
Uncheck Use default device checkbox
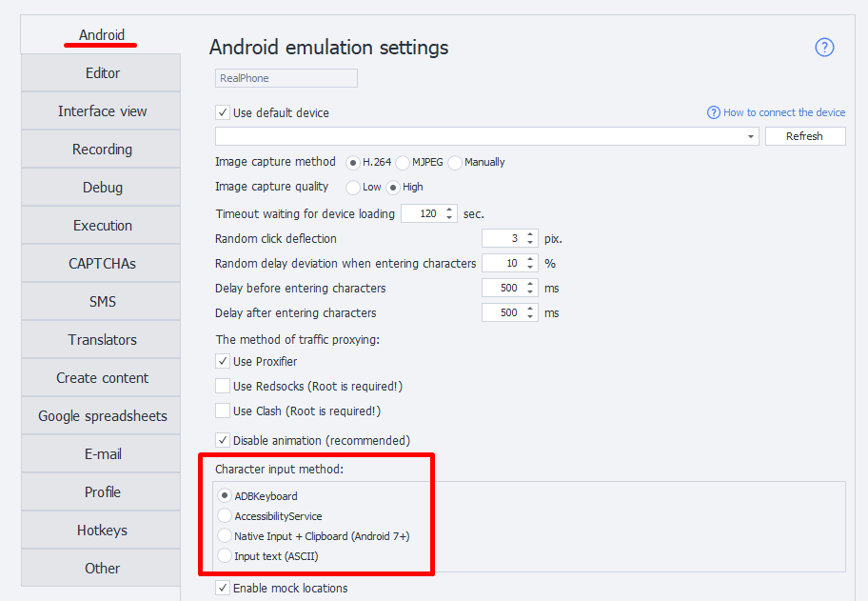click(x=223, y=112)
